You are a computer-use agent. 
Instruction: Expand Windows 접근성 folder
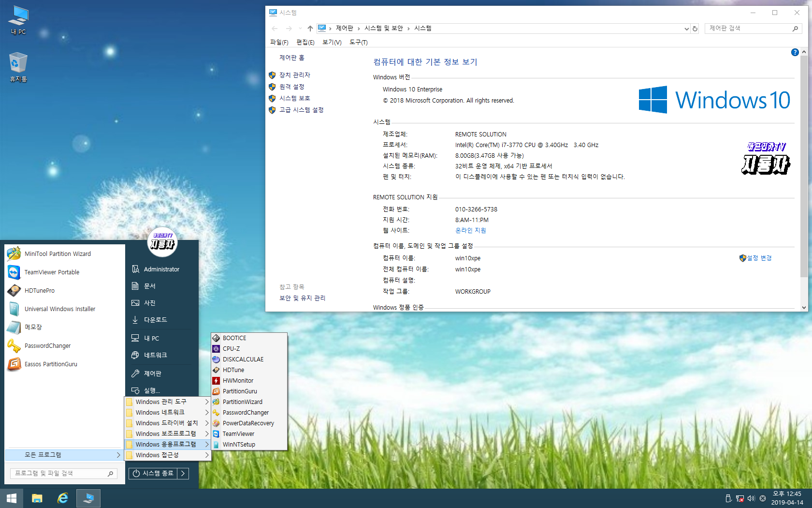pyautogui.click(x=168, y=455)
